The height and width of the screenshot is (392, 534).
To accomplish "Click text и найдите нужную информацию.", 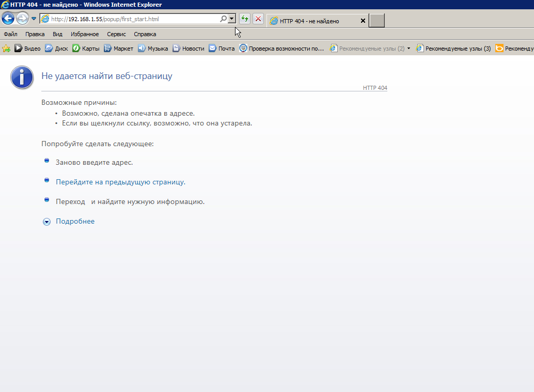I will [x=148, y=201].
